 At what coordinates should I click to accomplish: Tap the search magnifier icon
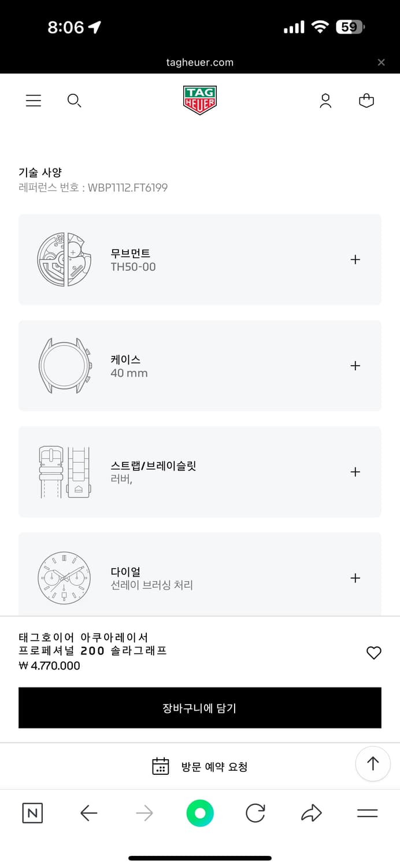tap(74, 101)
